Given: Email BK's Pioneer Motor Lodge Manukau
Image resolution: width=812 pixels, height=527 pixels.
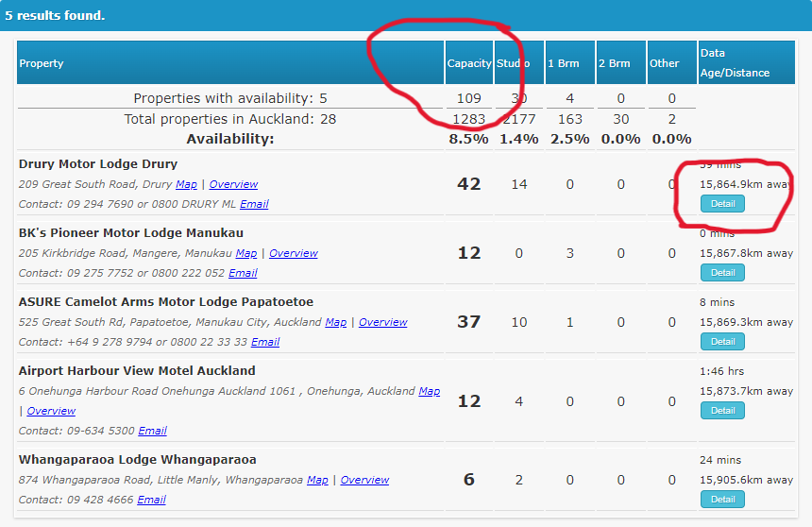Looking at the screenshot, I should pos(243,273).
